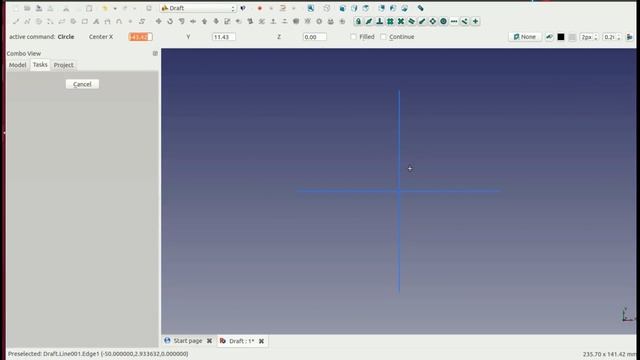
Task: Switch to the Tasks tab
Action: click(x=40, y=64)
